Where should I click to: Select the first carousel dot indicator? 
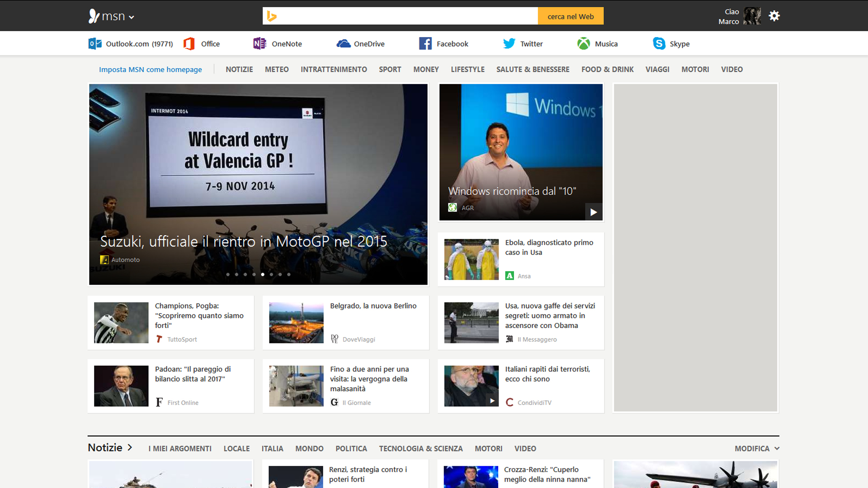(x=228, y=275)
